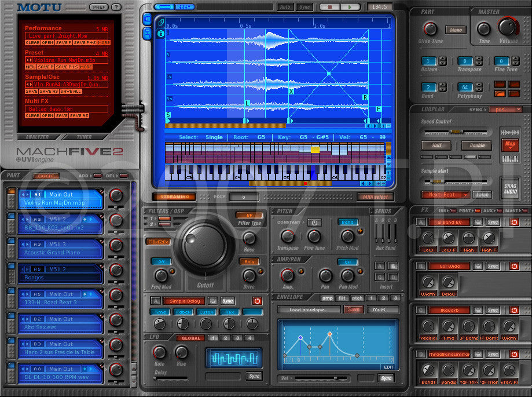Click the info icon in the waveform editor
The width and height of the screenshot is (532, 397).
[x=160, y=34]
